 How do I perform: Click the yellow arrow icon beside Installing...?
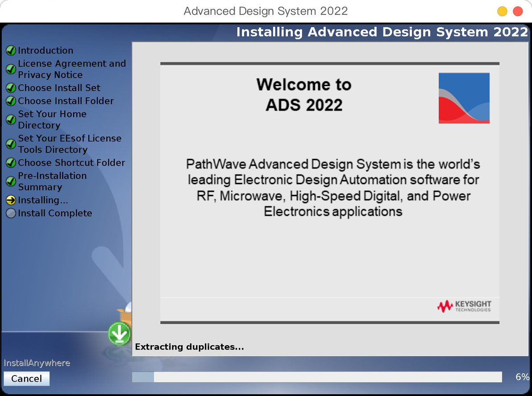click(11, 200)
